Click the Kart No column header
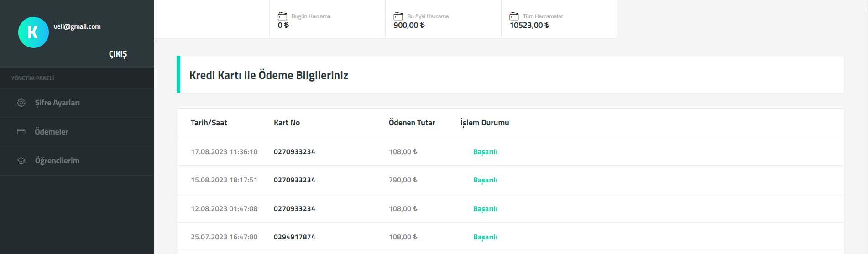 (287, 123)
